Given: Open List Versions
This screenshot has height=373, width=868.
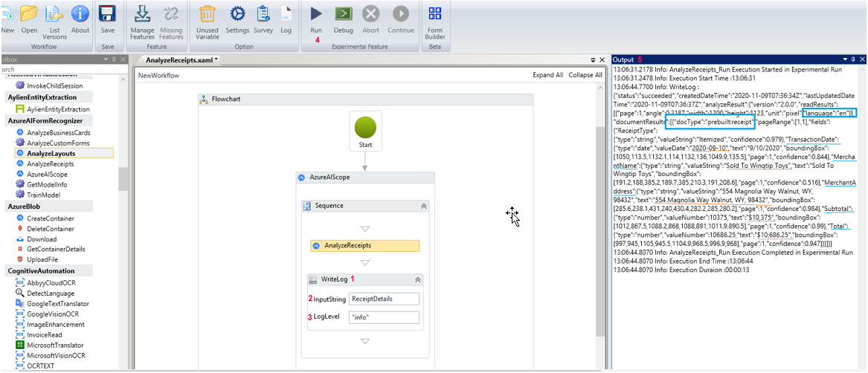Looking at the screenshot, I should tap(54, 14).
